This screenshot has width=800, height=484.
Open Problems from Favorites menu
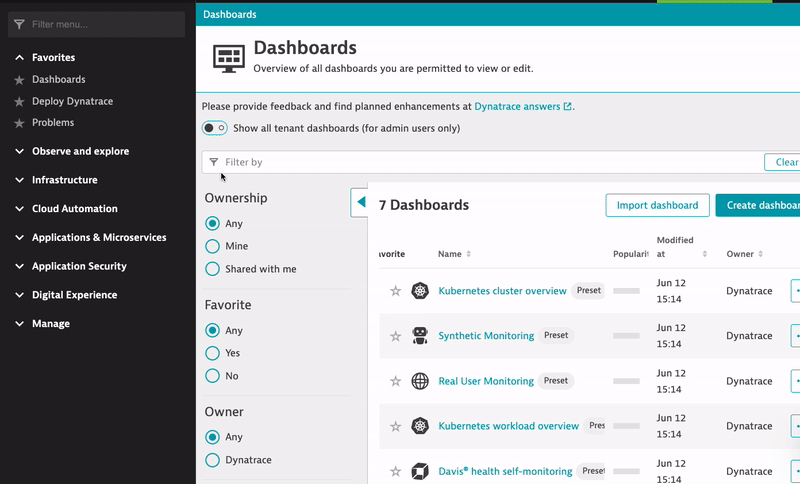(x=53, y=122)
